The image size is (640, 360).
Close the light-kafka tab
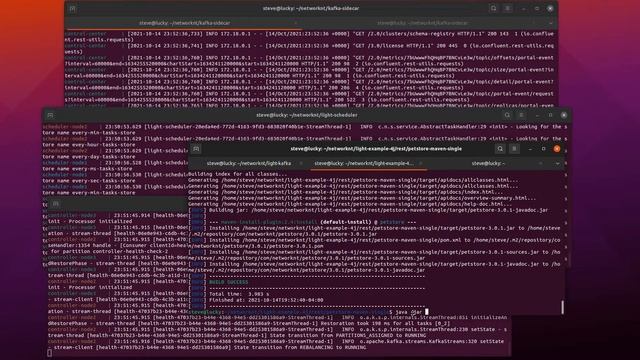[301, 164]
